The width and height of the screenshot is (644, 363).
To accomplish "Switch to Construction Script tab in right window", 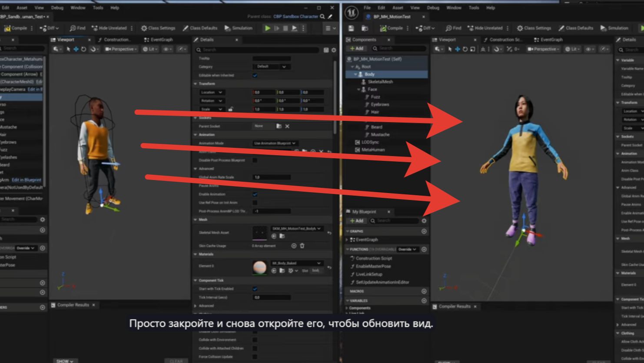I will 502,40.
